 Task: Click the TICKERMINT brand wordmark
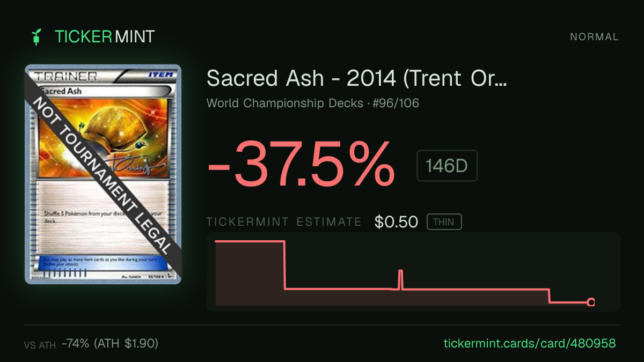click(x=105, y=37)
